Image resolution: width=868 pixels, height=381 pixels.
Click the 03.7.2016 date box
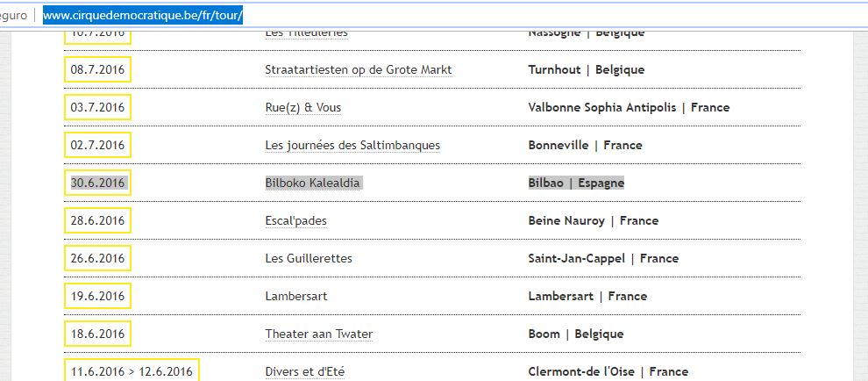[97, 108]
